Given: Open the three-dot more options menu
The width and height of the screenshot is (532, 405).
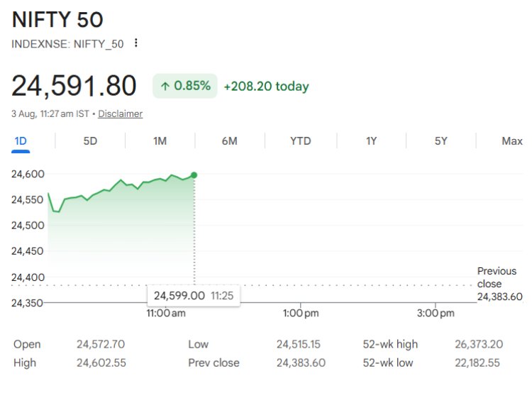Looking at the screenshot, I should point(135,43).
